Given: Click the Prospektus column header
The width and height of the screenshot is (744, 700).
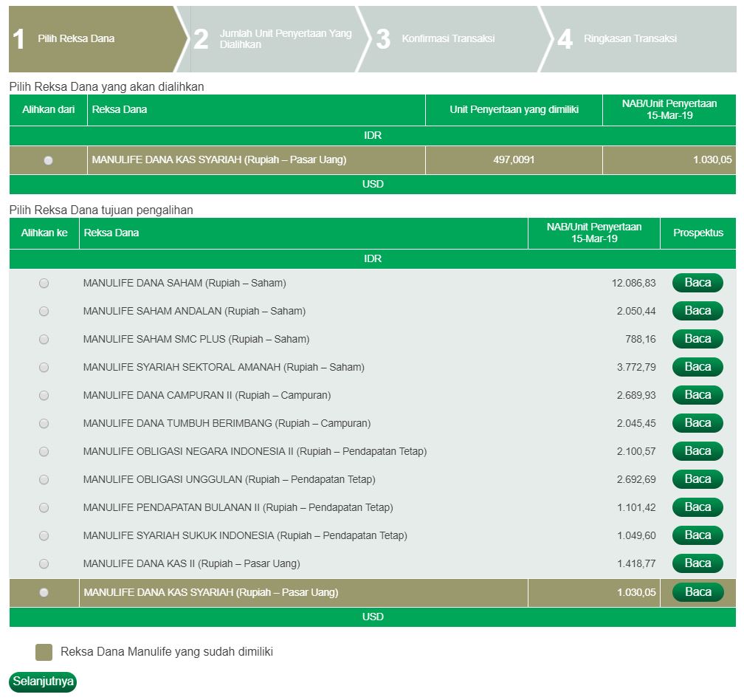Looking at the screenshot, I should (698, 233).
